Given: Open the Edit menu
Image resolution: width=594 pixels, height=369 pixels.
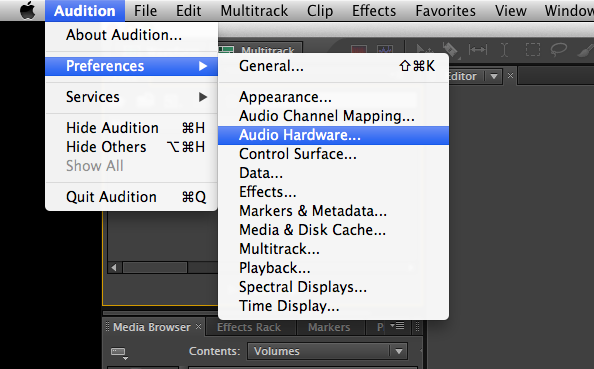Looking at the screenshot, I should 188,11.
